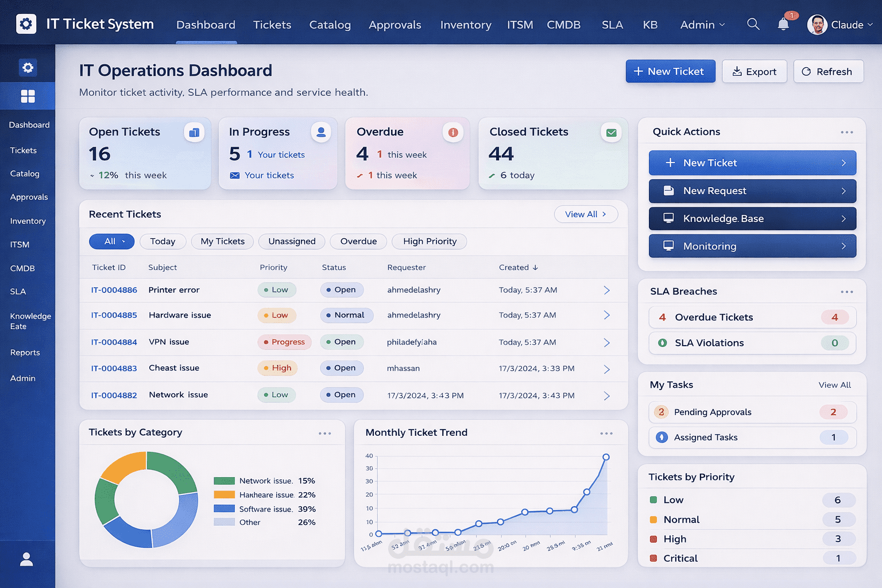This screenshot has width=882, height=588.
Task: Click the Progress priority badge for VPN issue
Action: 285,342
